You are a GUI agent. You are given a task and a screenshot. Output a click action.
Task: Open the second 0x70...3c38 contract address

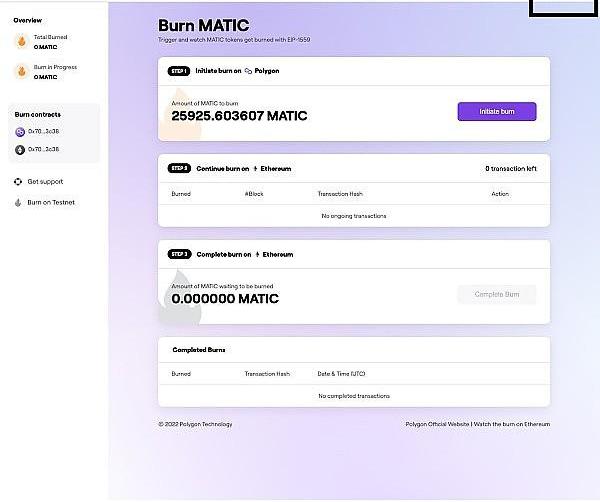point(44,149)
